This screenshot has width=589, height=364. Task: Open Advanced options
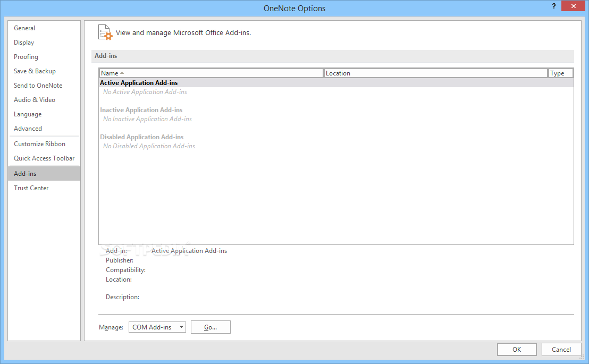44,129
